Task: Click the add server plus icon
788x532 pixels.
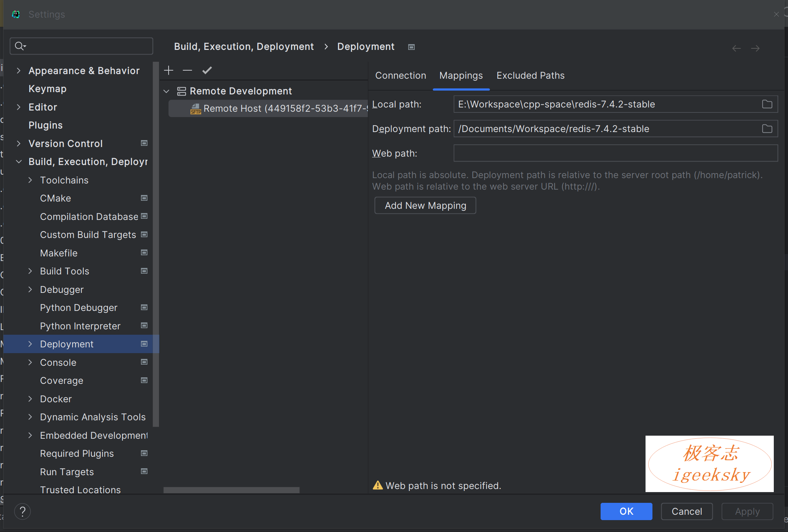Action: [x=169, y=70]
